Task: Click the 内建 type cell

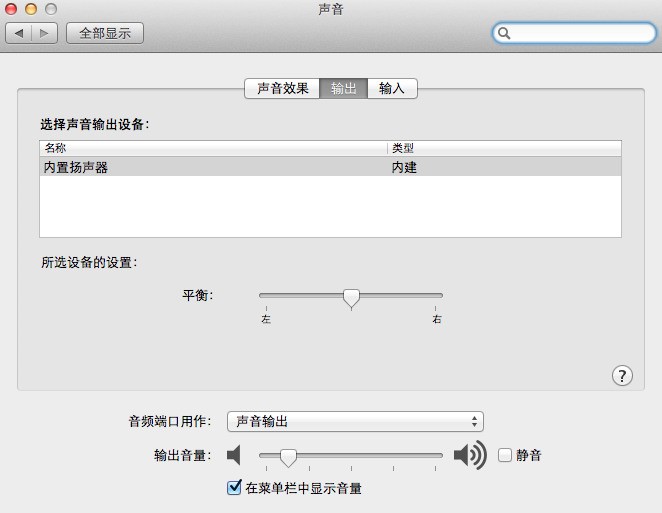Action: click(x=404, y=167)
